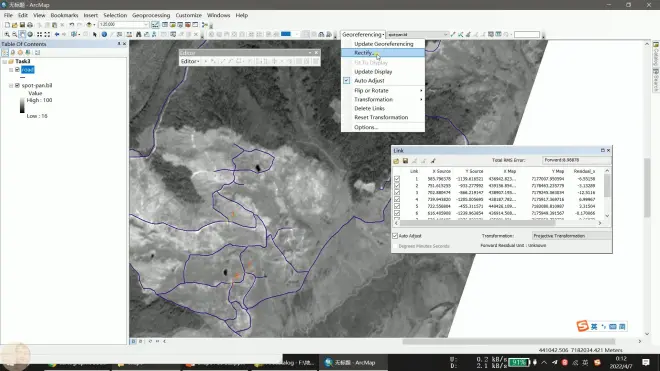Open the Editor toolbar icon beside the scale box
This screenshot has width=660, height=371.
tap(155, 25)
